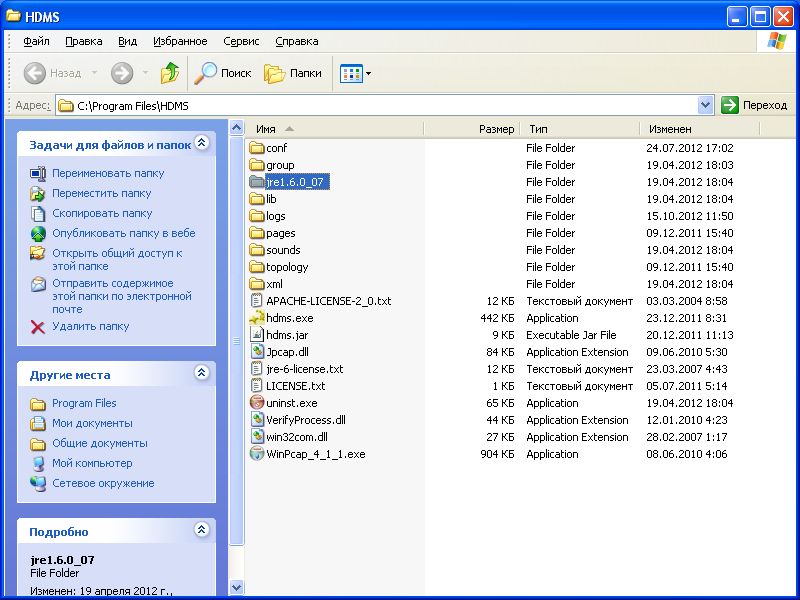
Task: Open 'Общие документы' link
Action: [100, 443]
